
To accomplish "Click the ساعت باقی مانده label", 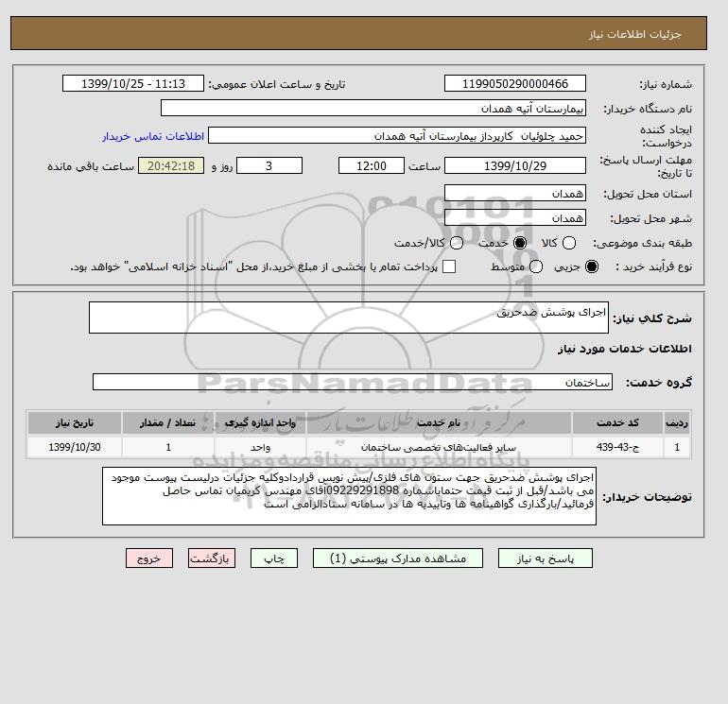I will click(x=91, y=166).
